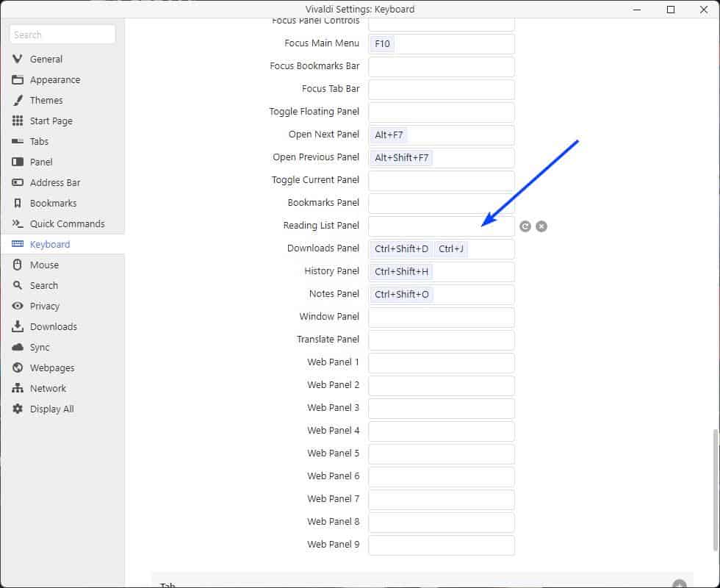Image resolution: width=720 pixels, height=588 pixels.
Task: Reset the Reading List Panel shortcut
Action: click(525, 226)
